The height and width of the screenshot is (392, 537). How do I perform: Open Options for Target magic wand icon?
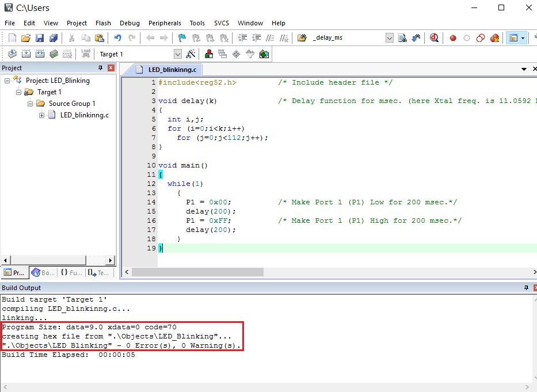pyautogui.click(x=191, y=54)
